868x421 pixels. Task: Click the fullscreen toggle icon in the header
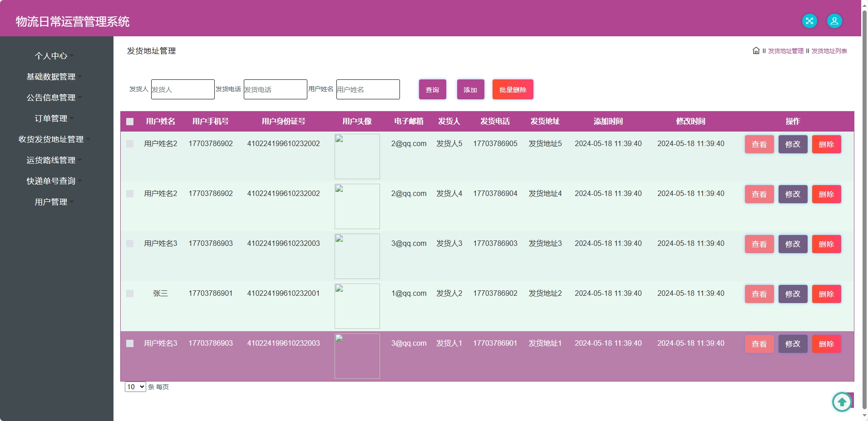810,20
